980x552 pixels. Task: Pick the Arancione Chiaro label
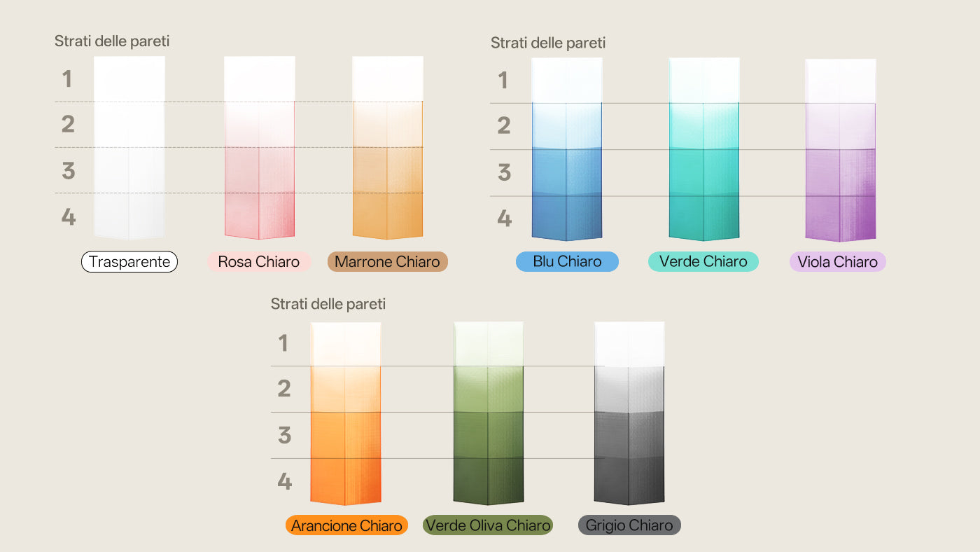pyautogui.click(x=346, y=525)
